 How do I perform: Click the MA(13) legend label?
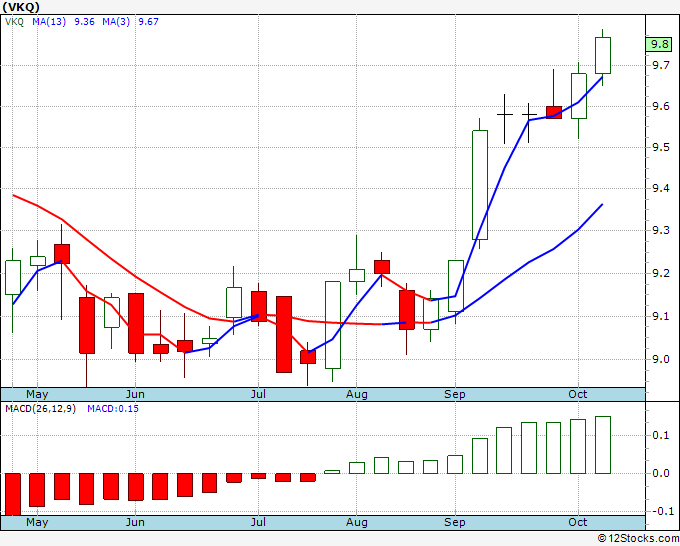pos(49,22)
